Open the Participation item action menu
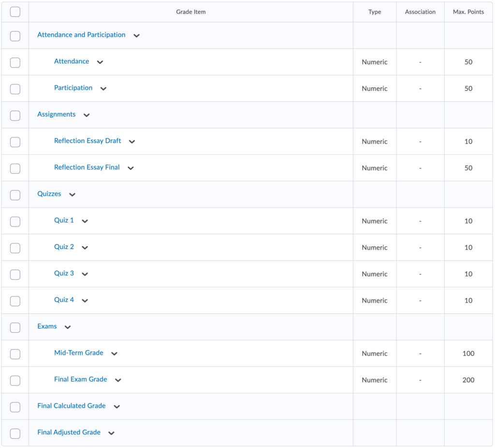Image resolution: width=495 pixels, height=448 pixels. (x=103, y=89)
